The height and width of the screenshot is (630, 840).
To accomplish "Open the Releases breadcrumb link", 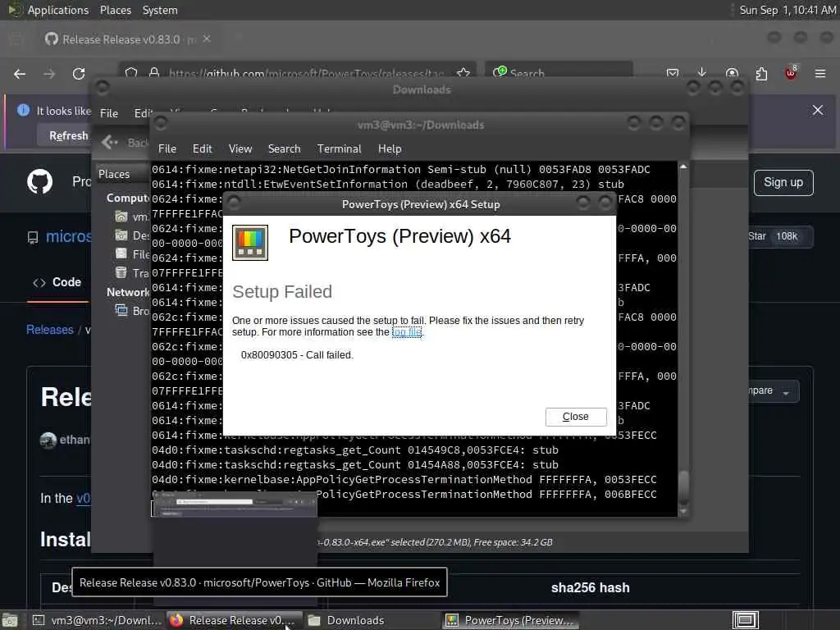I will coord(50,330).
